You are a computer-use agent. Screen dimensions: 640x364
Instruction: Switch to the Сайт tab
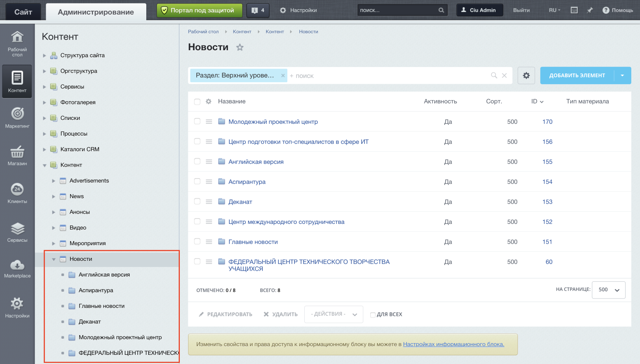pyautogui.click(x=23, y=12)
